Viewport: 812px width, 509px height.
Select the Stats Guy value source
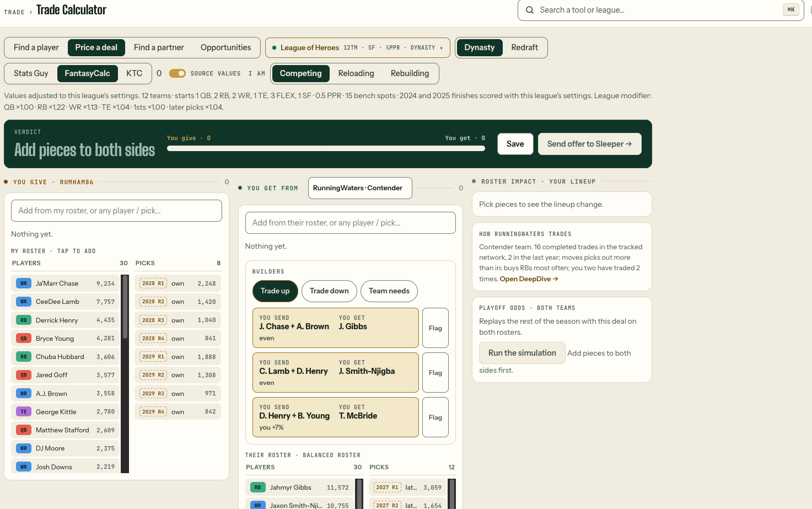[x=31, y=73]
